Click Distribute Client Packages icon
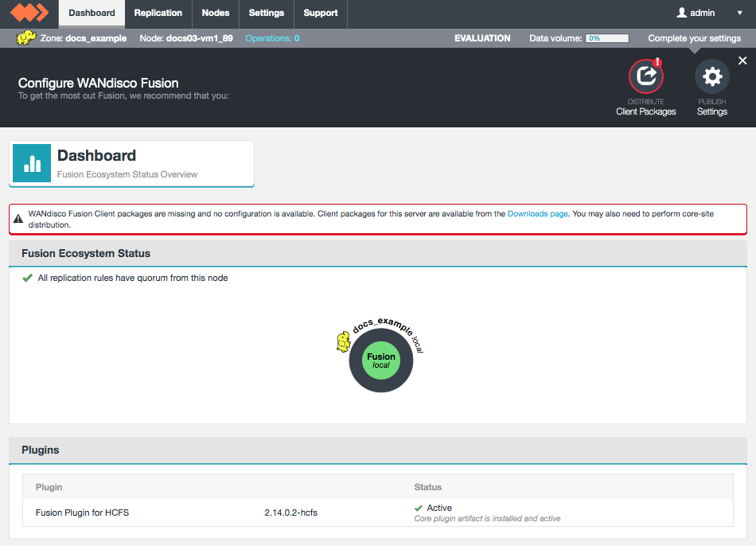756x546 pixels. 646,76
